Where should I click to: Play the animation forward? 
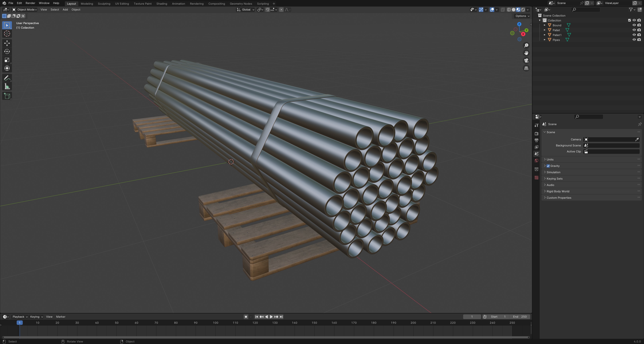tap(271, 317)
